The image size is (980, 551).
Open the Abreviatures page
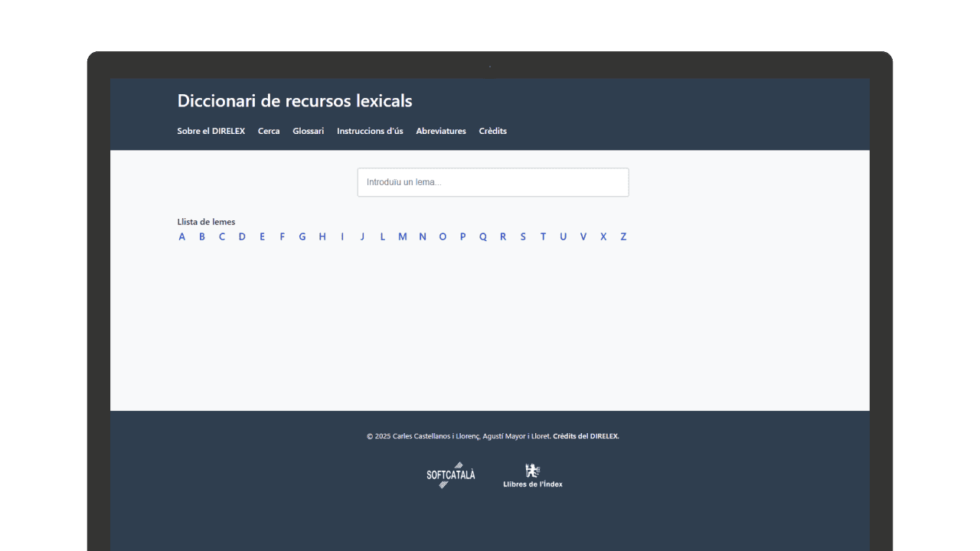(x=441, y=131)
